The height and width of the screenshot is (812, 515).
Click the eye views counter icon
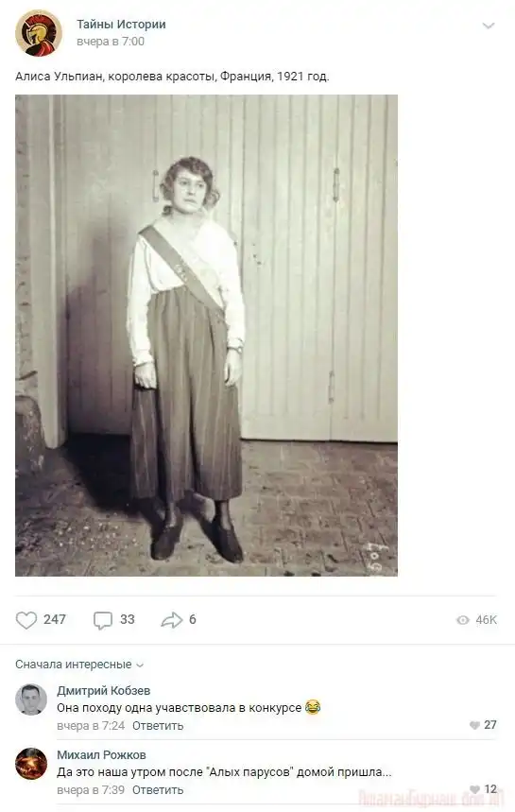(463, 620)
